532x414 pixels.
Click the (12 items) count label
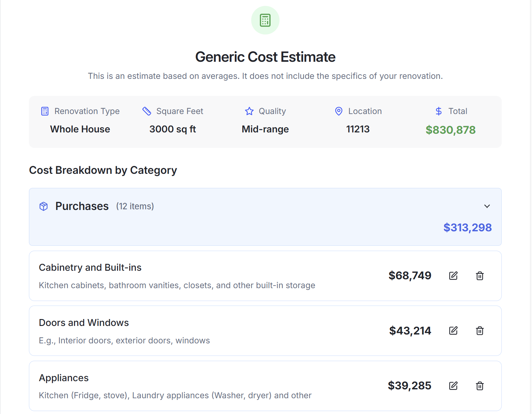point(135,206)
